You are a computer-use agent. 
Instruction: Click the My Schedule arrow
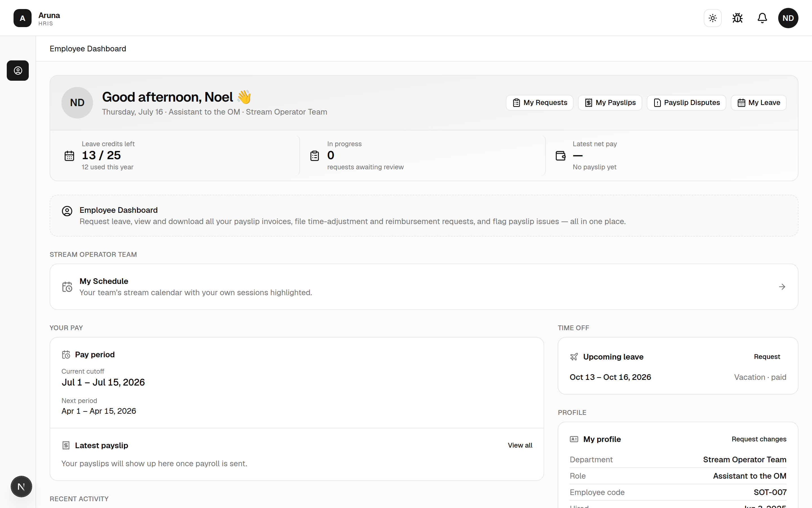[x=782, y=286]
